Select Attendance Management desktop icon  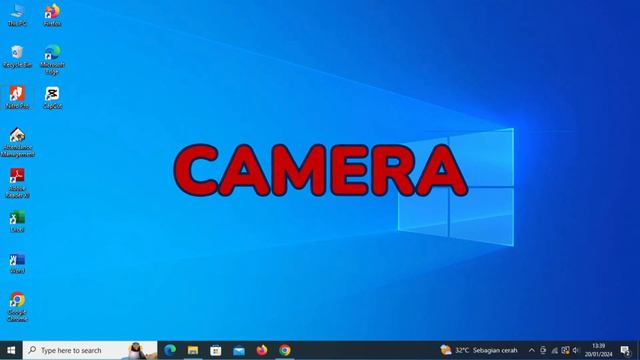pyautogui.click(x=17, y=142)
